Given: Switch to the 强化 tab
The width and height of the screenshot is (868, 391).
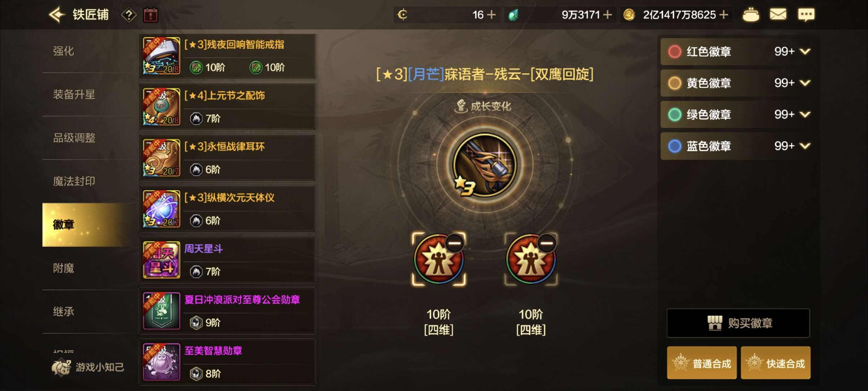Looking at the screenshot, I should (x=64, y=51).
